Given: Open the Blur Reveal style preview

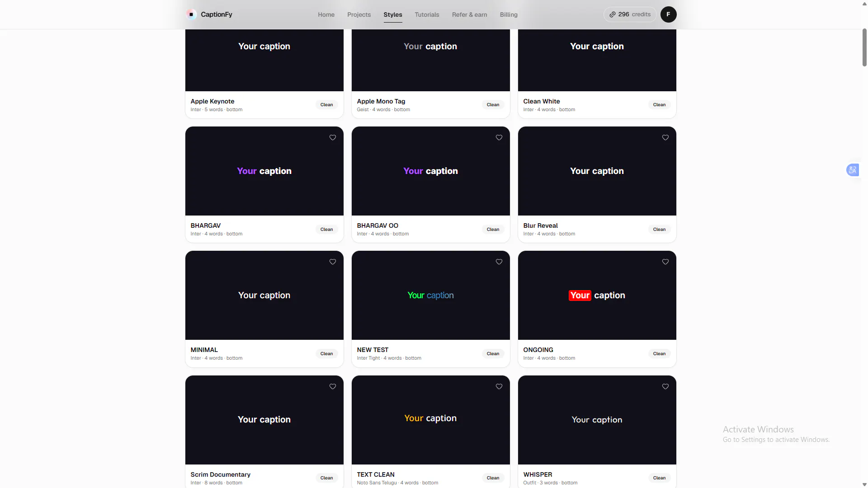Looking at the screenshot, I should [x=597, y=171].
